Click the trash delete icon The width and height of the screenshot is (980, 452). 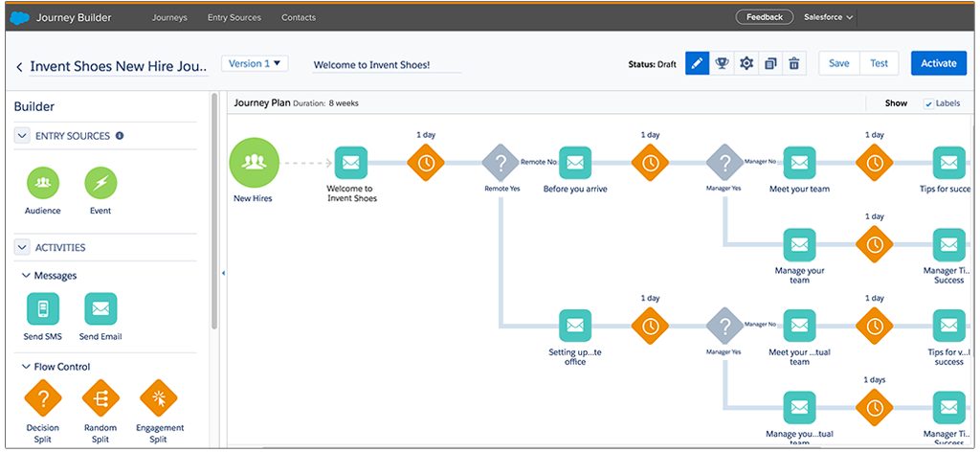pyautogui.click(x=794, y=63)
